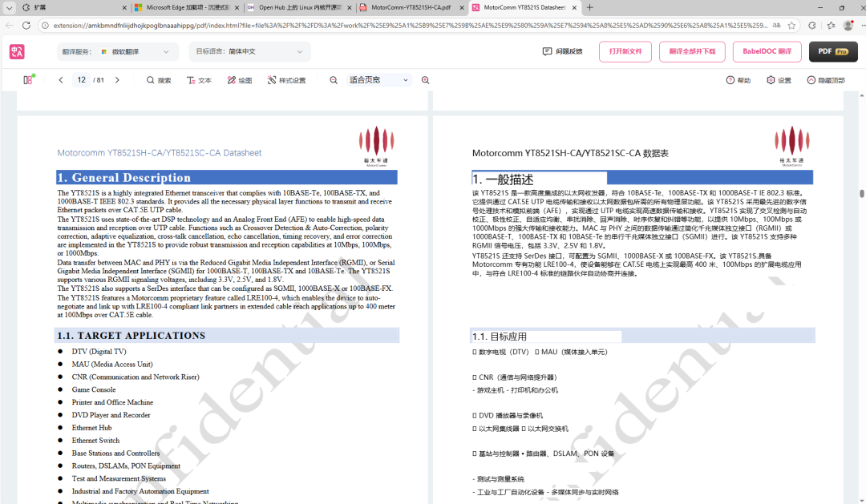866x504 pixels.
Task: Click the English datasheet title header
Action: (159, 153)
